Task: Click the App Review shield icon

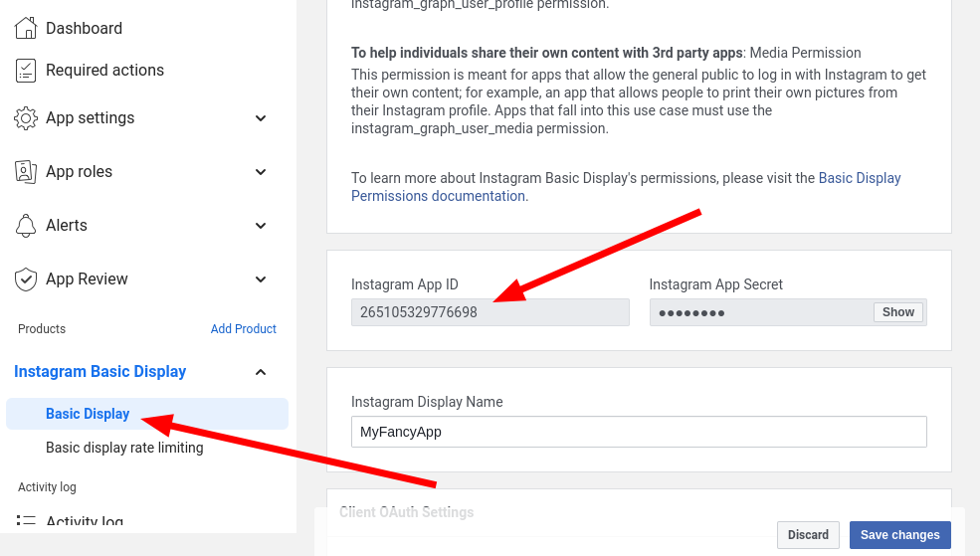Action: point(26,279)
